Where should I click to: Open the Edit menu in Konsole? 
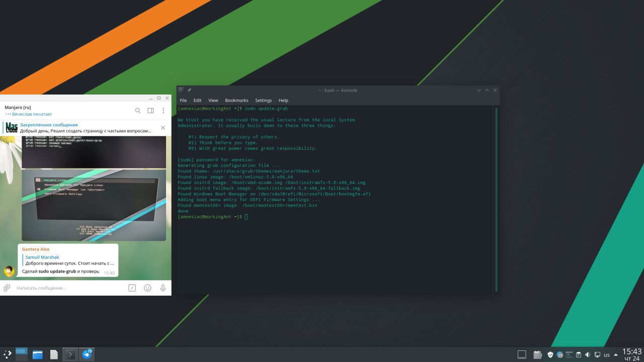197,100
